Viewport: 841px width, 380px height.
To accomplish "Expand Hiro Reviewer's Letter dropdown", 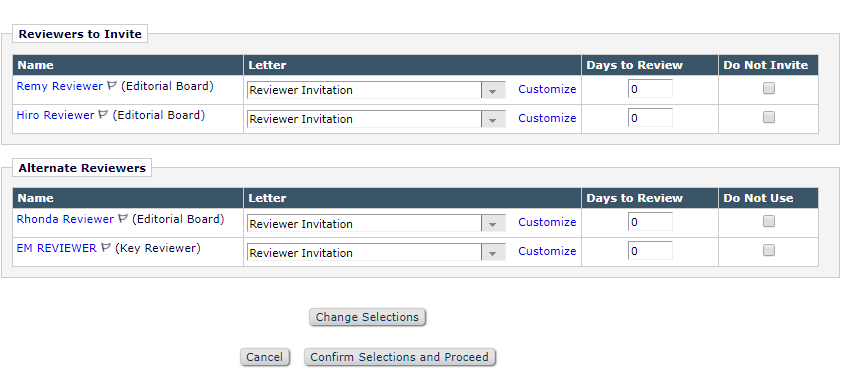I will pos(376,119).
